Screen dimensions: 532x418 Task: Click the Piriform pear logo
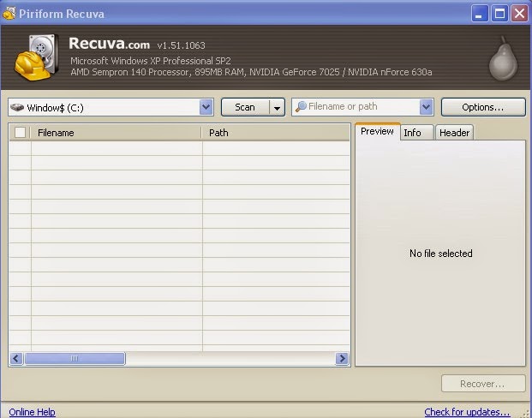click(x=503, y=58)
